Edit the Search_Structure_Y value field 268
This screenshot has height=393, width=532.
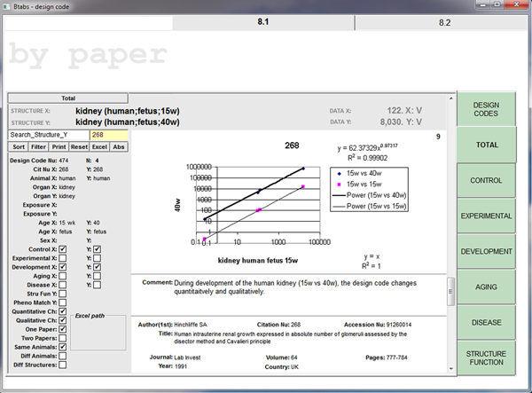(x=109, y=135)
